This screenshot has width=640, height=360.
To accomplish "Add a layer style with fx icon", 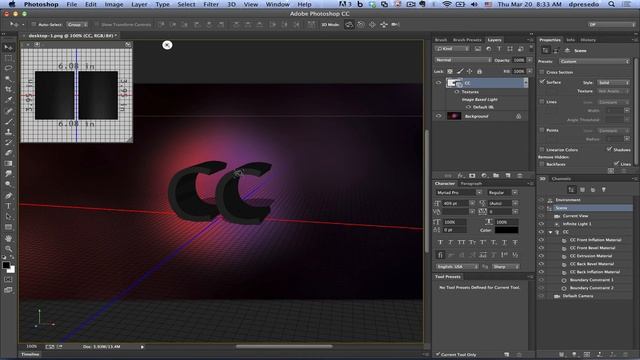I will pyautogui.click(x=460, y=176).
